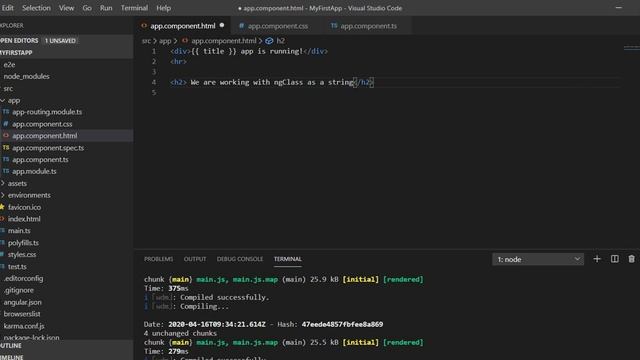Split the terminal panel

click(614, 259)
